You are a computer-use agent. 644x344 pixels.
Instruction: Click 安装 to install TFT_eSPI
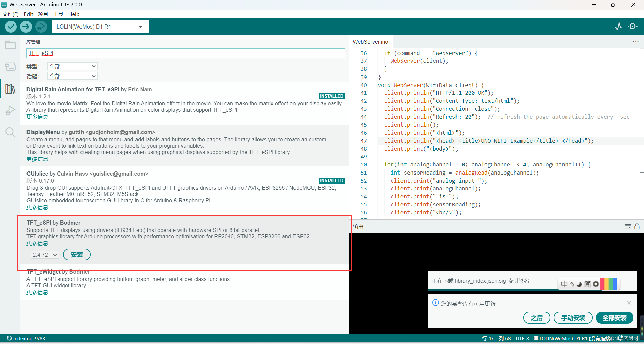point(77,255)
